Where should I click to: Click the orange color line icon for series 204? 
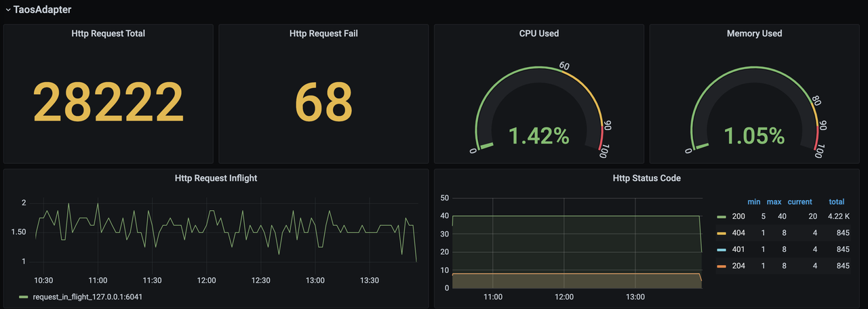click(722, 266)
